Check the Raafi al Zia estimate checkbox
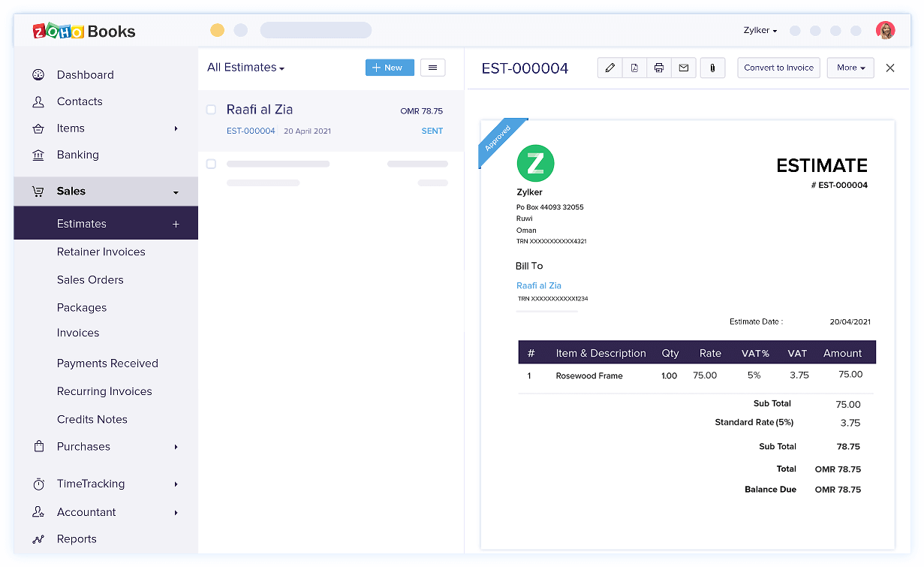 (x=211, y=110)
